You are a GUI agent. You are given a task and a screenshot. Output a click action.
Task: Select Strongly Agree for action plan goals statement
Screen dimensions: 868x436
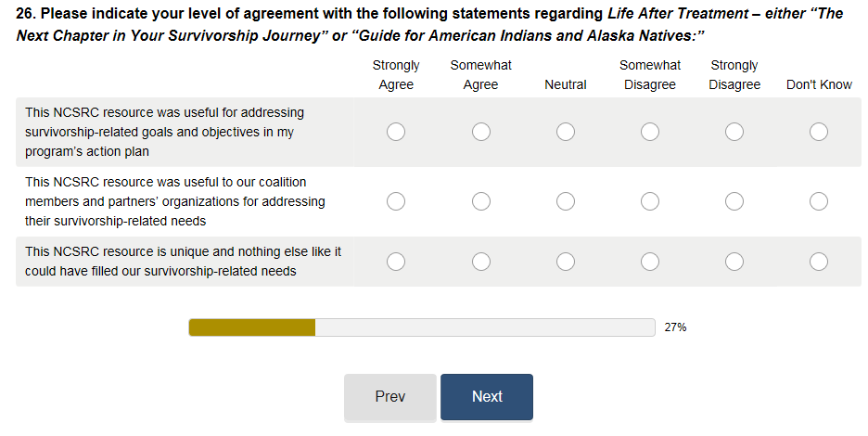(396, 132)
